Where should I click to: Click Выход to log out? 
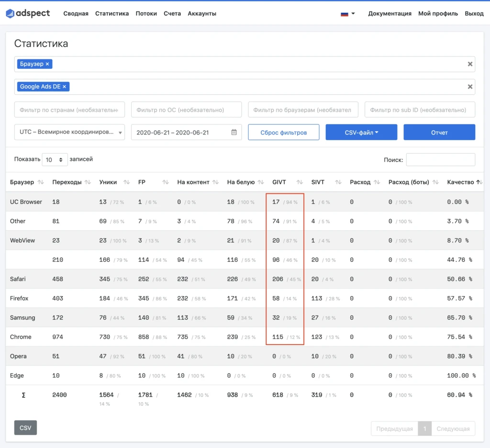pos(474,13)
